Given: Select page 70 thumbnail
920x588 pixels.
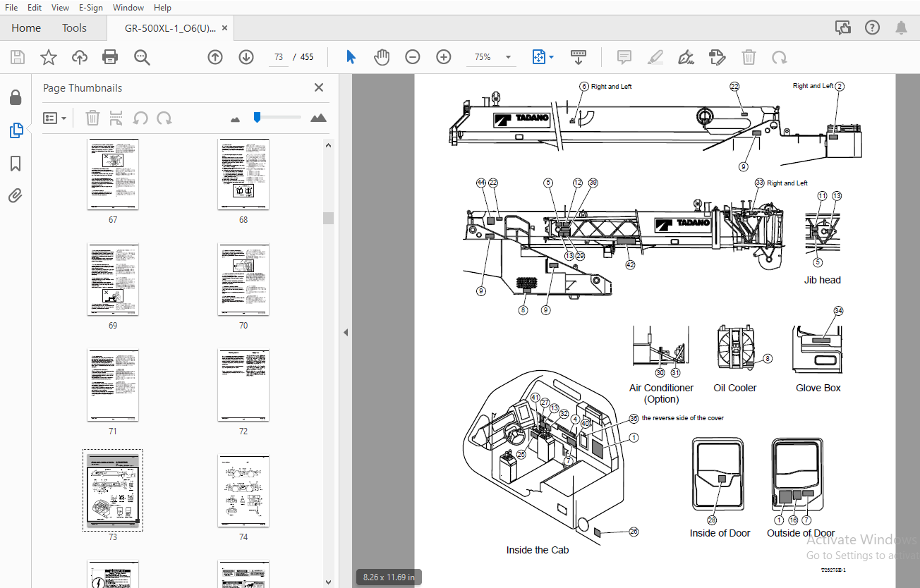Looking at the screenshot, I should point(243,280).
